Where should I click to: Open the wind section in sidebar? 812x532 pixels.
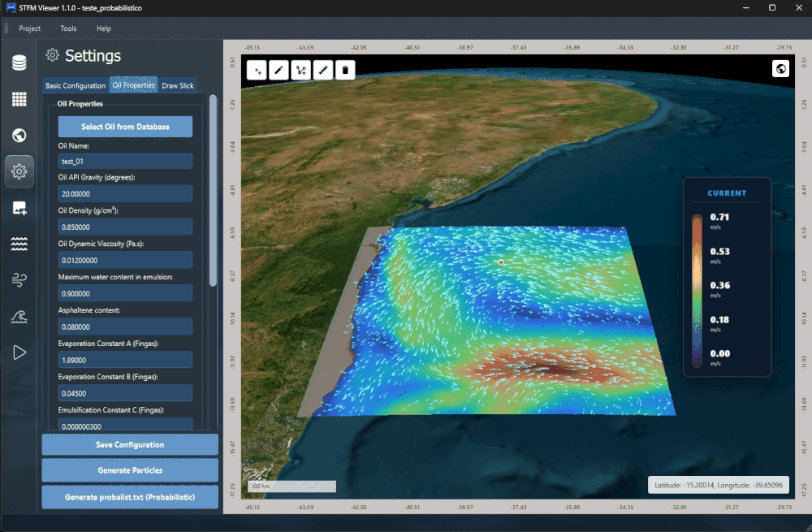19,280
